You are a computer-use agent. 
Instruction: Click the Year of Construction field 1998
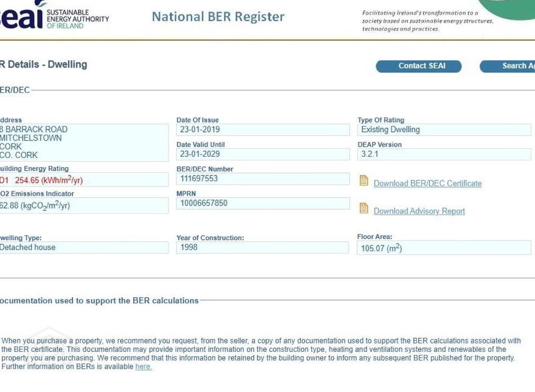[263, 248]
